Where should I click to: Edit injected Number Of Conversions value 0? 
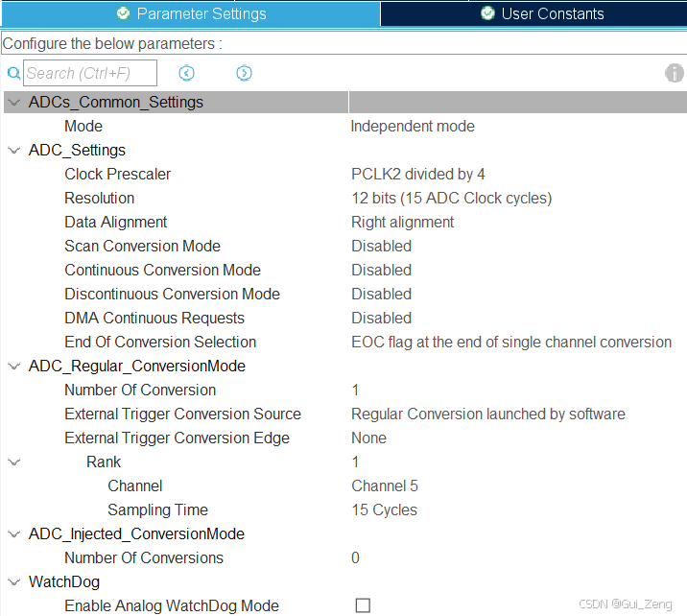[x=355, y=557]
